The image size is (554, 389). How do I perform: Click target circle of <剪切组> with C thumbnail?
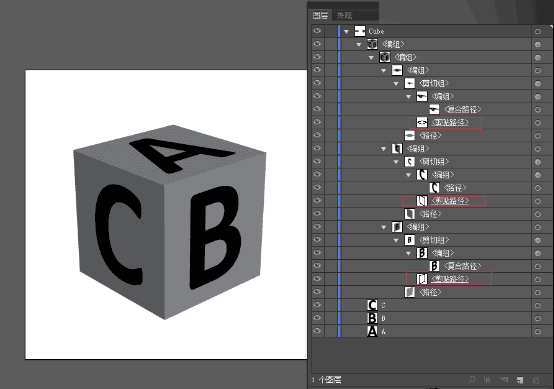click(x=538, y=162)
